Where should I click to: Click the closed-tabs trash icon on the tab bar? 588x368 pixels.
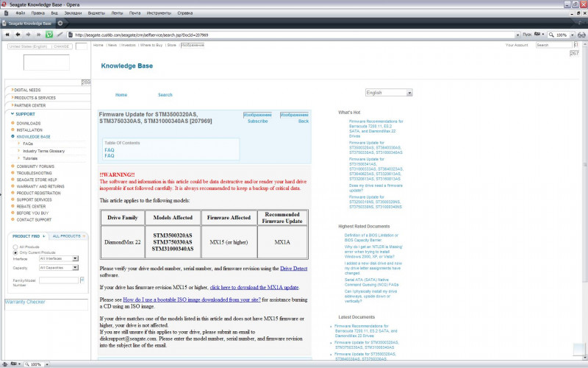[x=581, y=23]
